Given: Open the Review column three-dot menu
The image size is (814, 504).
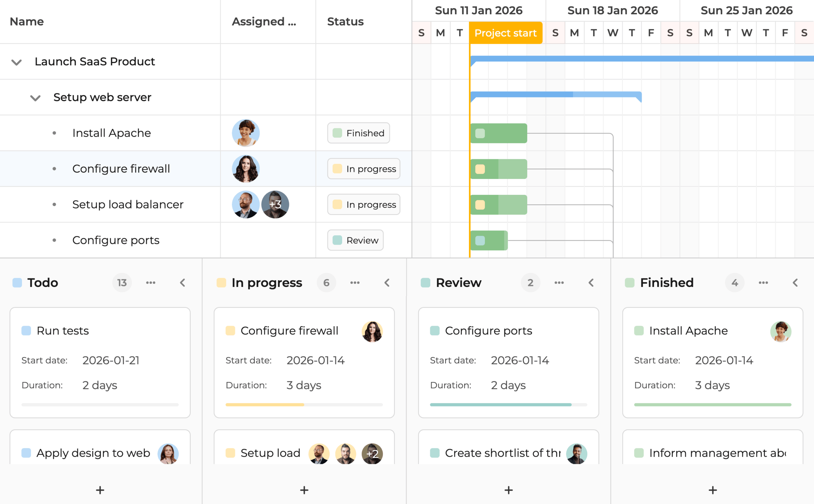Looking at the screenshot, I should 559,283.
